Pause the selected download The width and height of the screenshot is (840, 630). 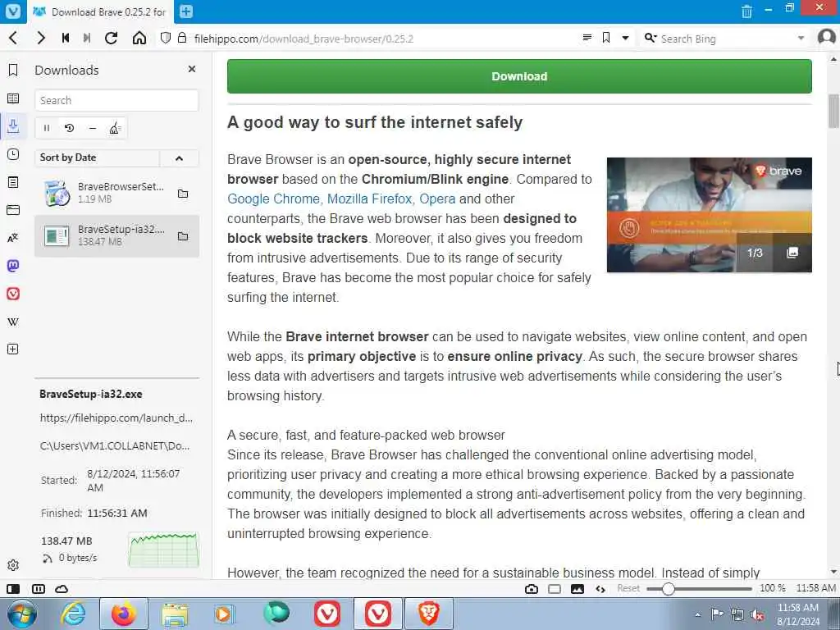(47, 128)
